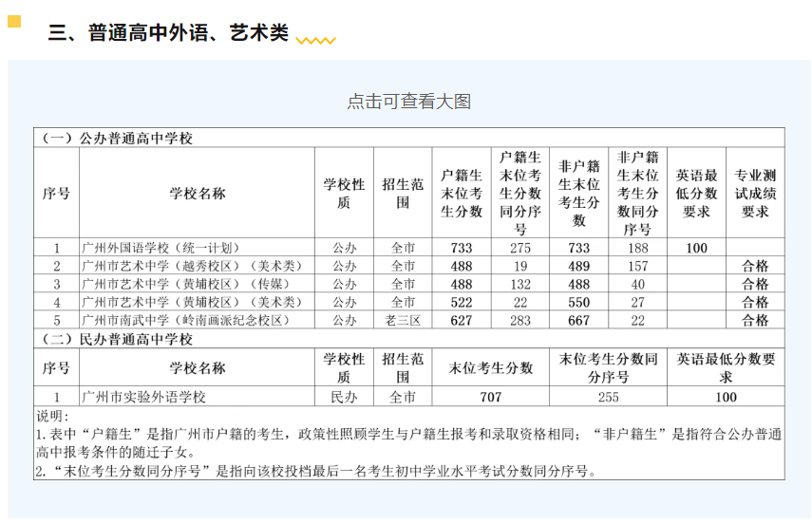Click the '招生范围' header in public schools table
812x523 pixels.
[403, 193]
